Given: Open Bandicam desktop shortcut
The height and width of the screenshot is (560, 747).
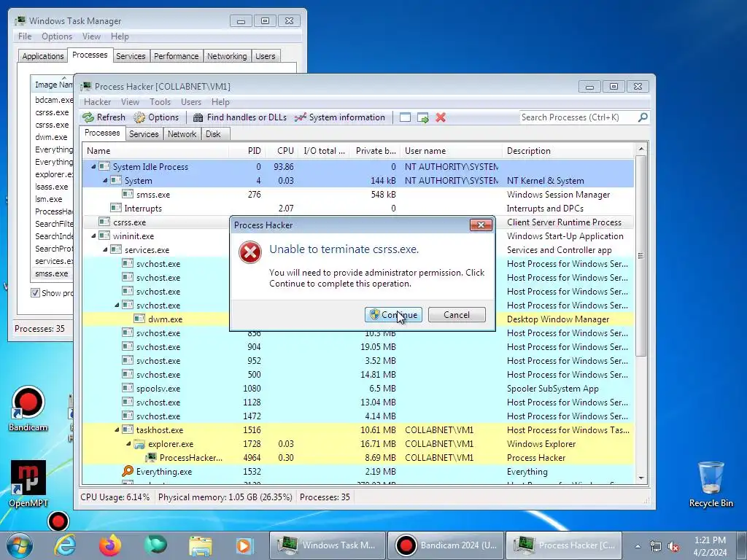Looking at the screenshot, I should tap(28, 408).
